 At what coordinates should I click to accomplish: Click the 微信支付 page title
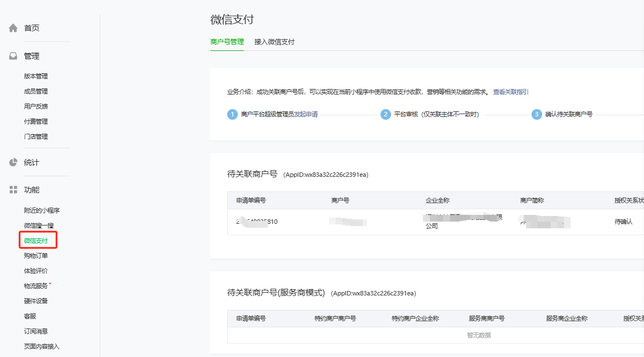click(x=232, y=20)
